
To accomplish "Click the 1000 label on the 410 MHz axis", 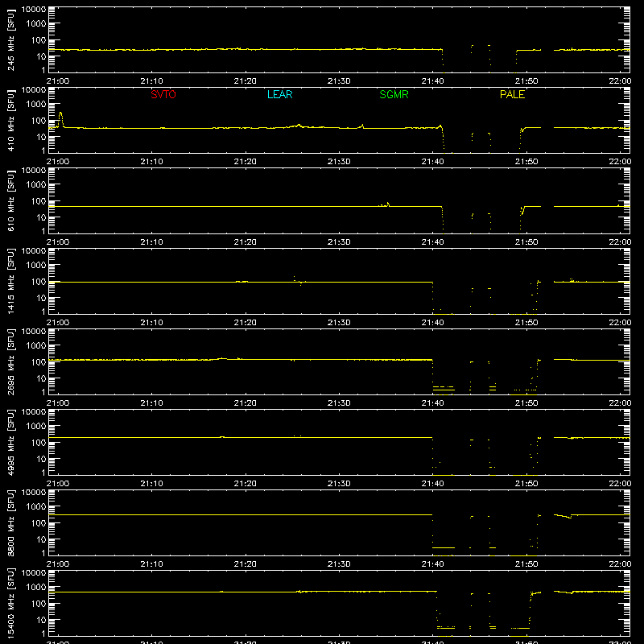I will coord(36,105).
